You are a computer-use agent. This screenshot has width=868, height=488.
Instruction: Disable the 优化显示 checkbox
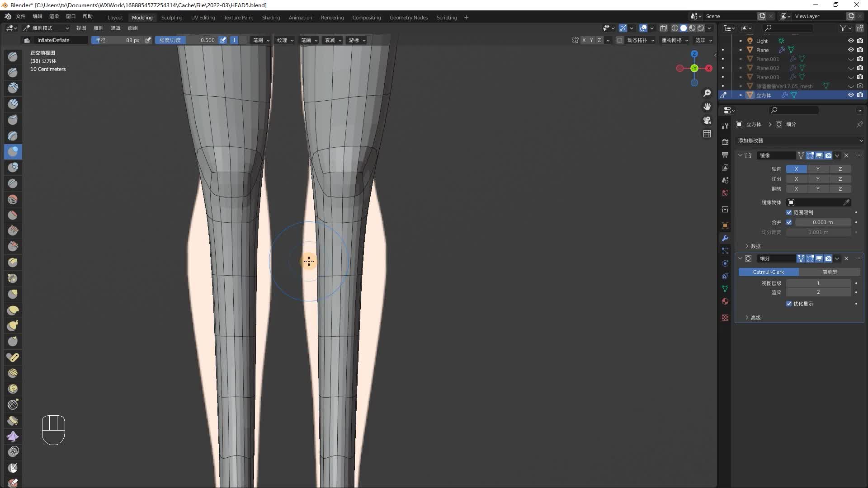click(789, 304)
